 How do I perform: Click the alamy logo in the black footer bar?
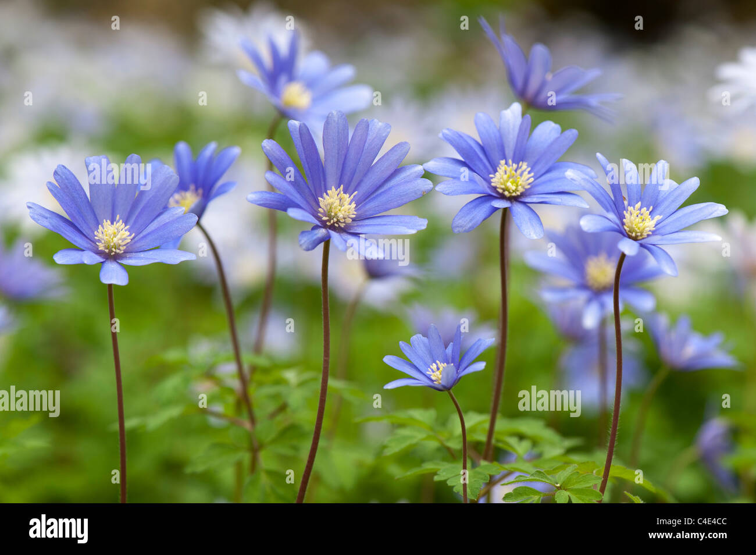(59, 529)
